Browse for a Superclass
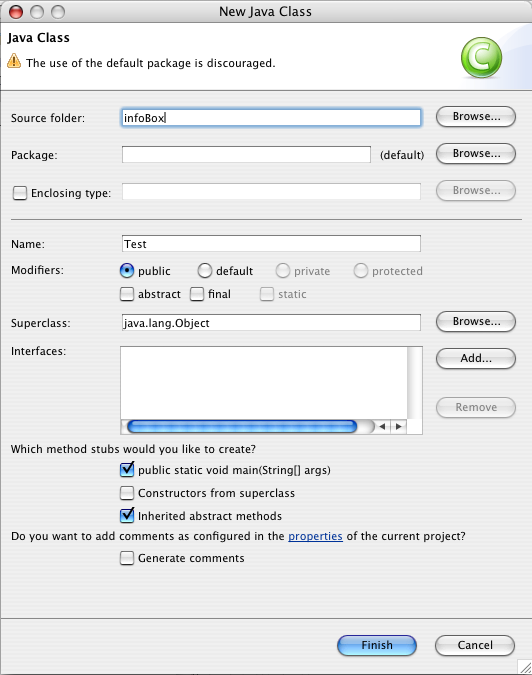The image size is (532, 675). 476,322
